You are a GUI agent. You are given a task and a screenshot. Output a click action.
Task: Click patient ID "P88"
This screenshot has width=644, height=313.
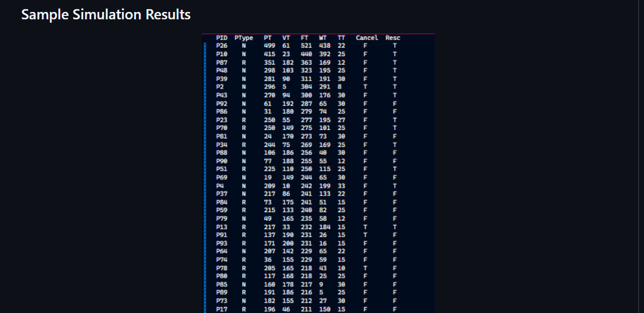[222, 153]
